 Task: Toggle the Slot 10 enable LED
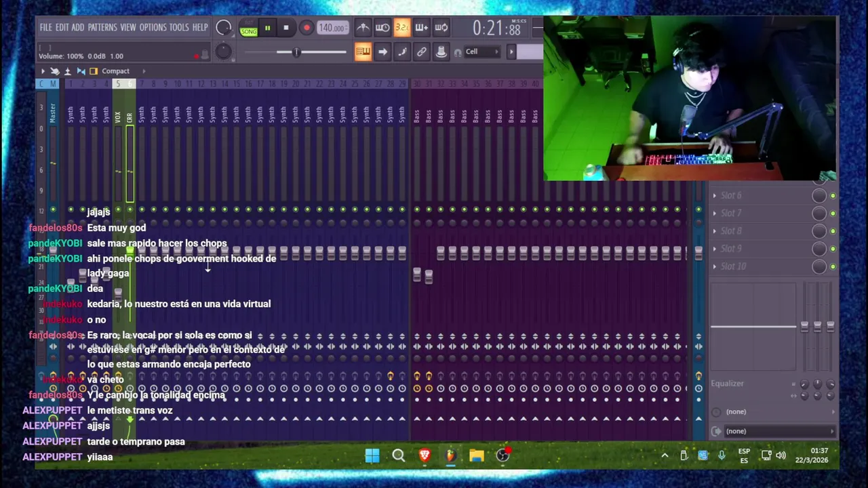click(x=833, y=266)
